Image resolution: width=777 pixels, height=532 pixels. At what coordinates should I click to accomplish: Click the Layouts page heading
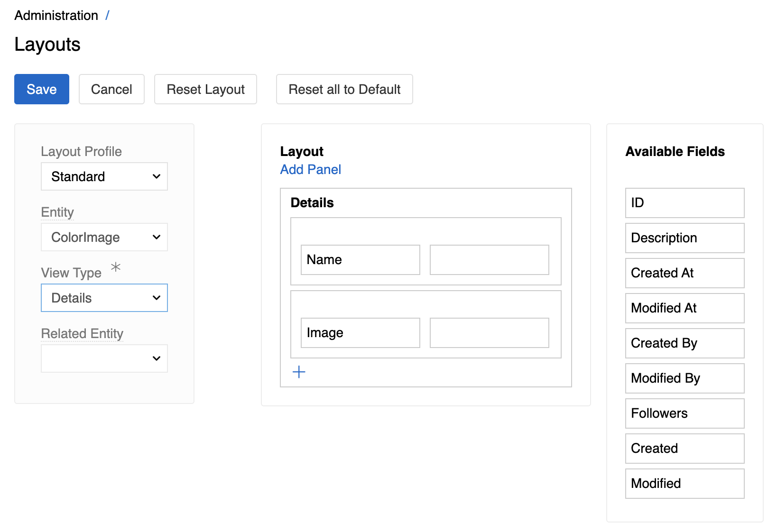pos(47,44)
